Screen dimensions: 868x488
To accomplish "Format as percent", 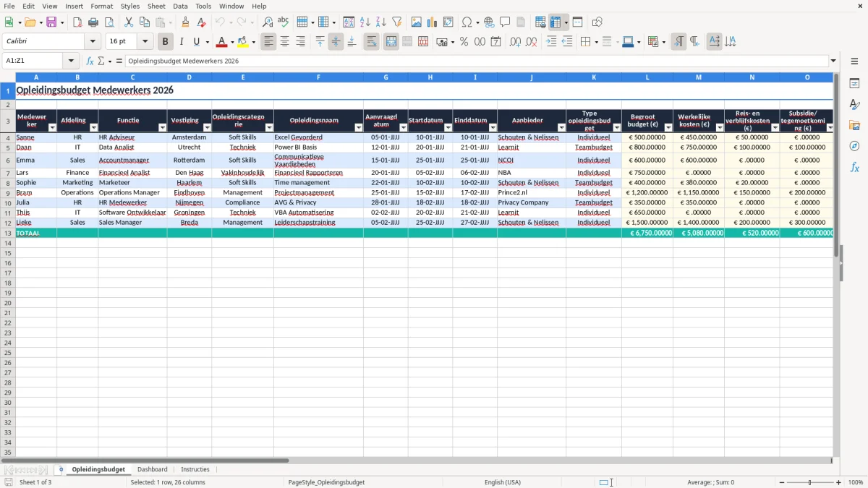I will [464, 42].
